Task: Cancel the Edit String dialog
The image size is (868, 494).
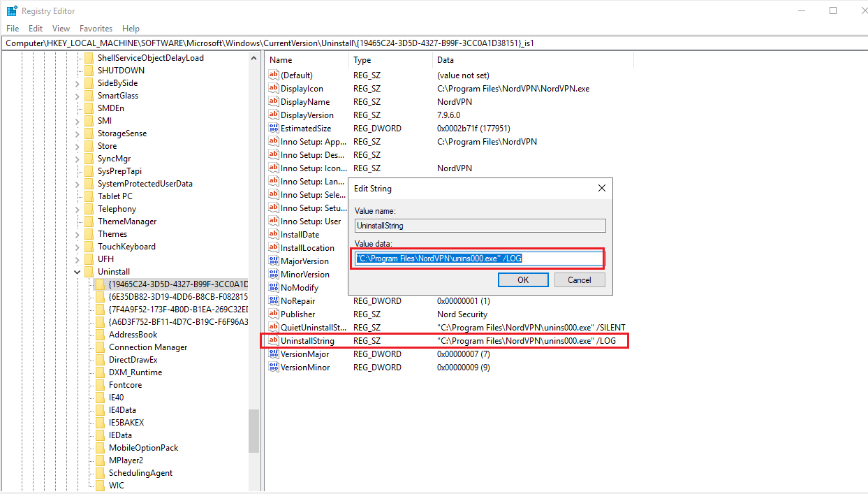Action: click(580, 280)
